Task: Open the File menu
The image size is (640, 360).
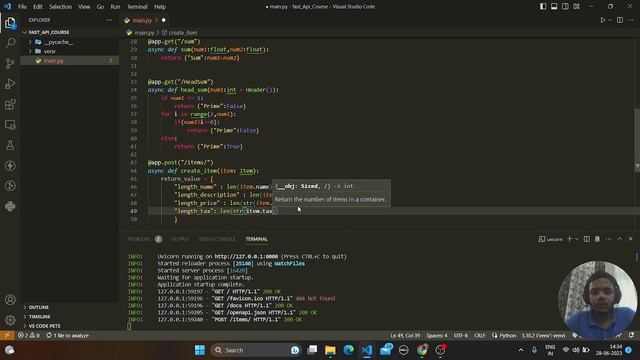Action: 22,7
